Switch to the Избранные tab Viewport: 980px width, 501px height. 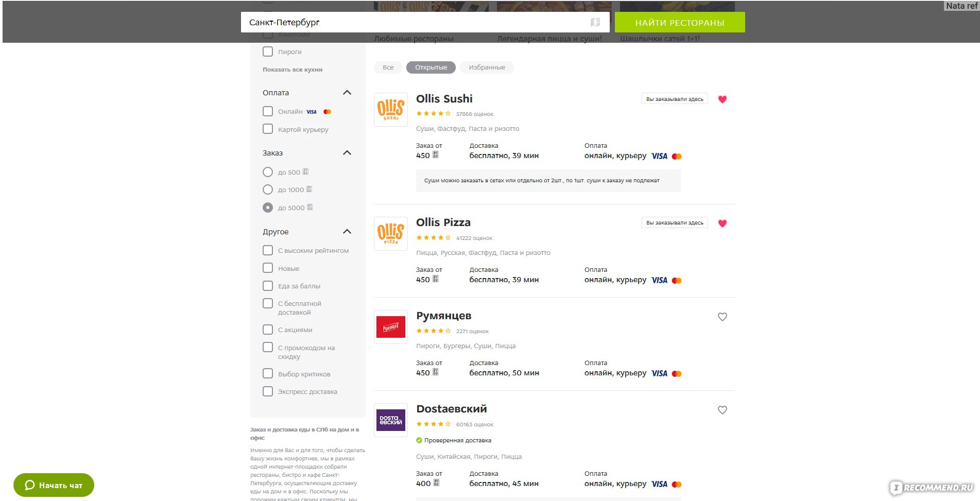[487, 67]
